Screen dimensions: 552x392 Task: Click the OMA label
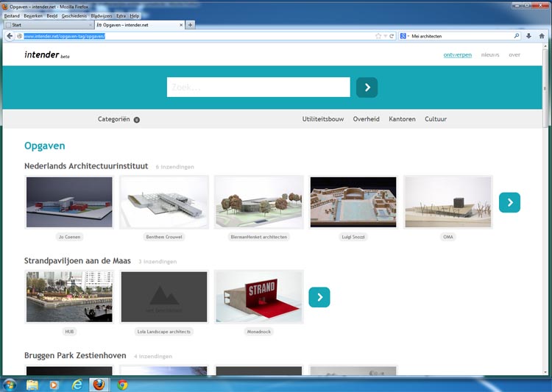pyautogui.click(x=447, y=237)
